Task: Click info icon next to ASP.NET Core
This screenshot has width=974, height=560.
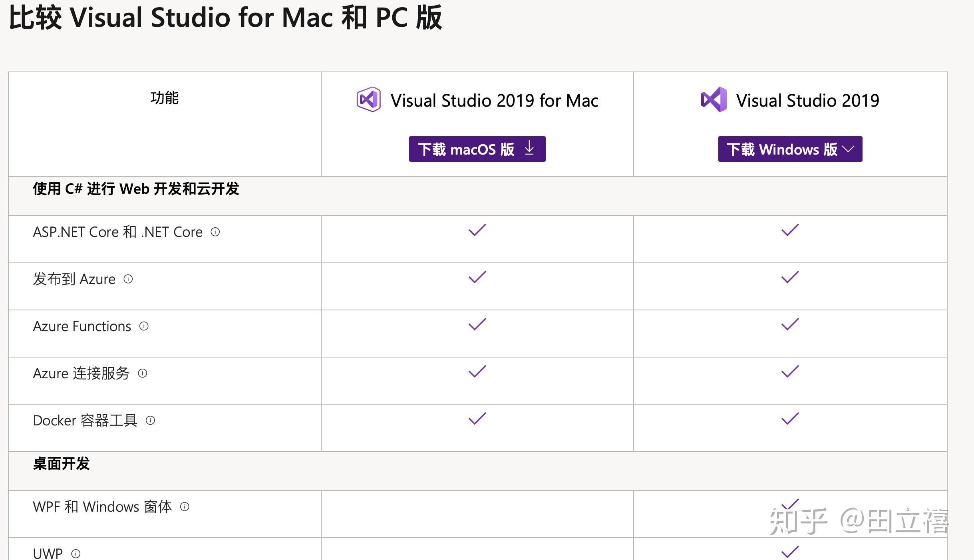Action: [x=215, y=232]
